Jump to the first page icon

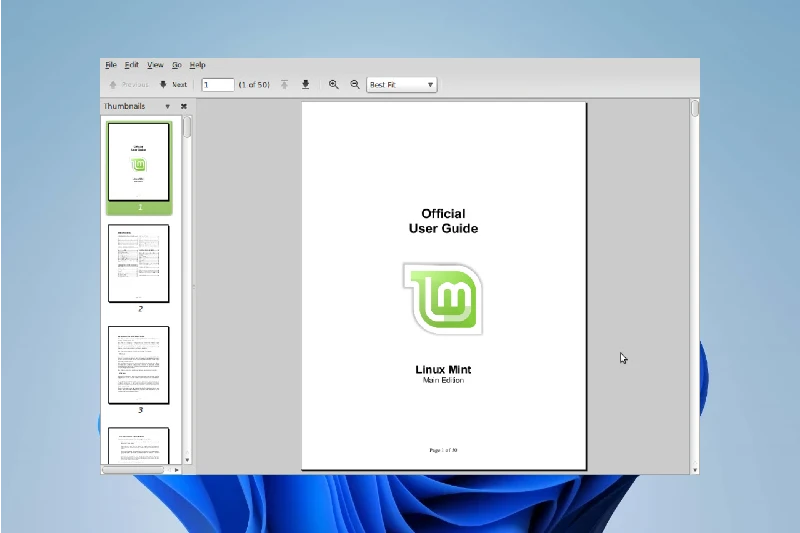coord(285,85)
